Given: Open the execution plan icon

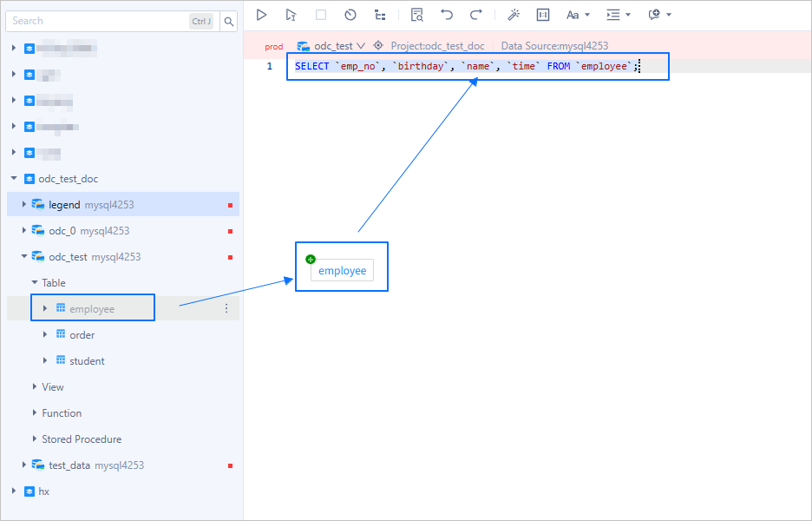Looking at the screenshot, I should click(379, 14).
